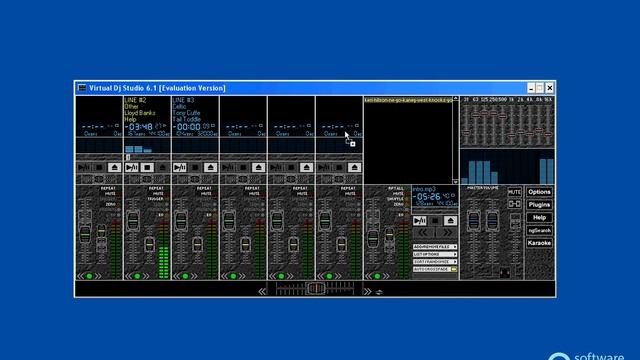This screenshot has height=360, width=640.
Task: Skip to the next playlist track
Action: click(x=447, y=233)
